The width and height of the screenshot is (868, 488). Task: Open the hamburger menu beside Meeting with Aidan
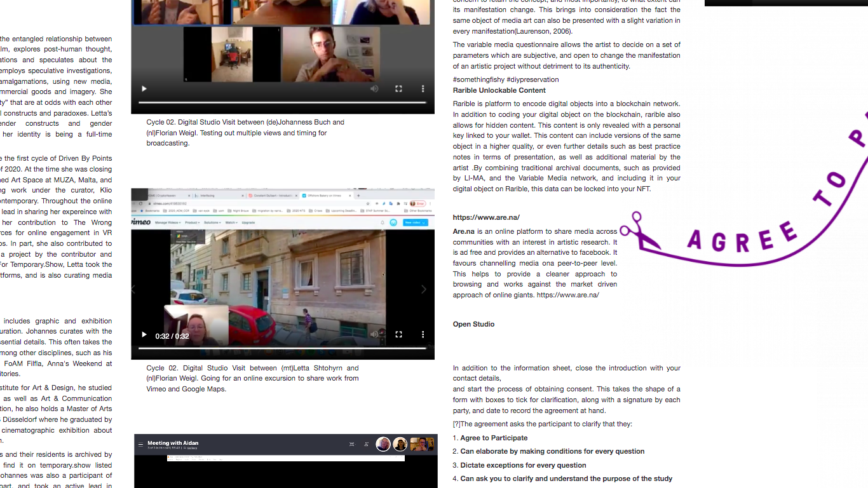(x=141, y=445)
